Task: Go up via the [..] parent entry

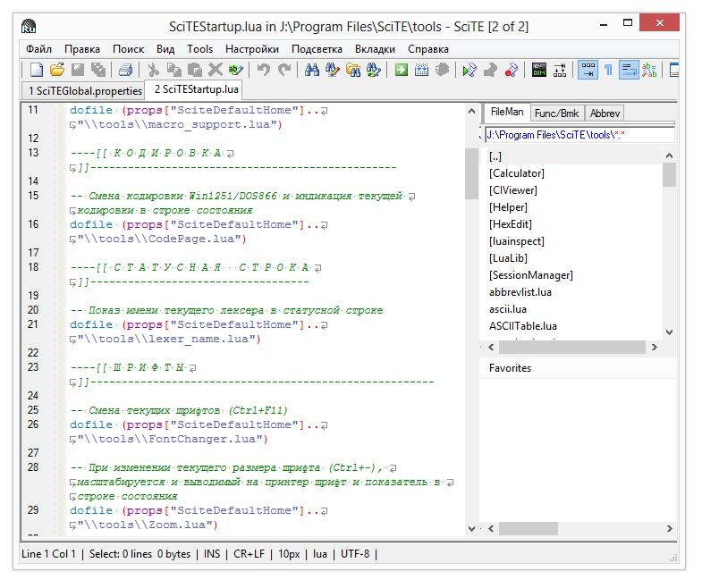Action: click(495, 156)
